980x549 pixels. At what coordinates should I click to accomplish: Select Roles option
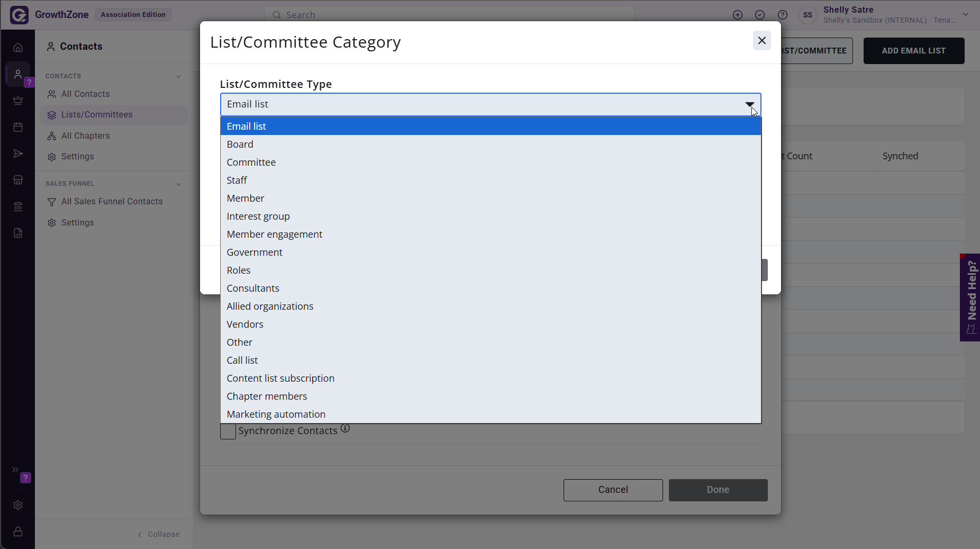coord(491,270)
